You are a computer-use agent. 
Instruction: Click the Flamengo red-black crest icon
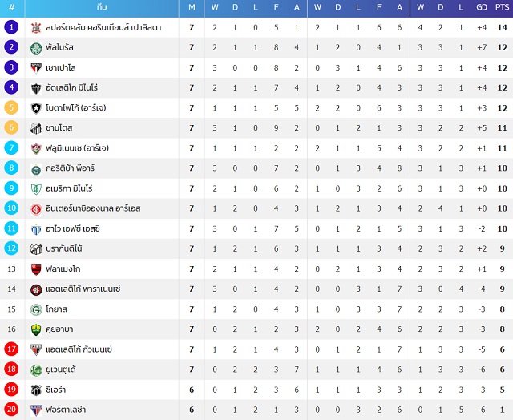[36, 269]
